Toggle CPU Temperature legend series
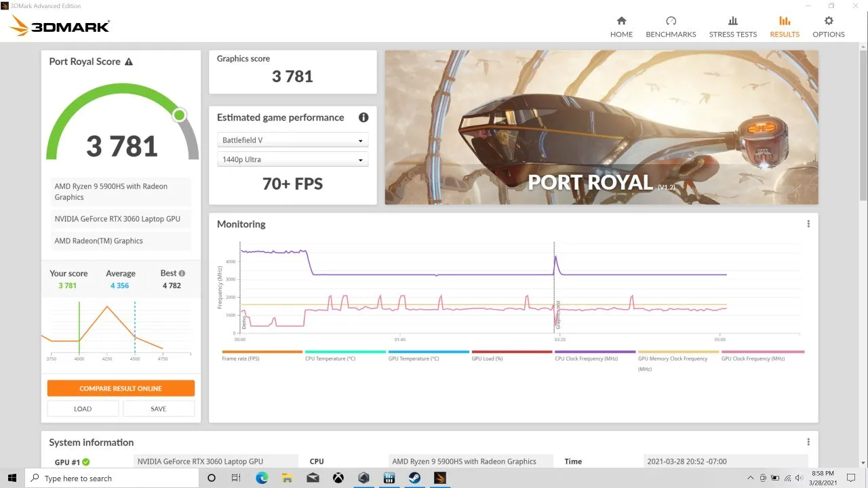Viewport: 868px width, 488px height. coord(345,355)
